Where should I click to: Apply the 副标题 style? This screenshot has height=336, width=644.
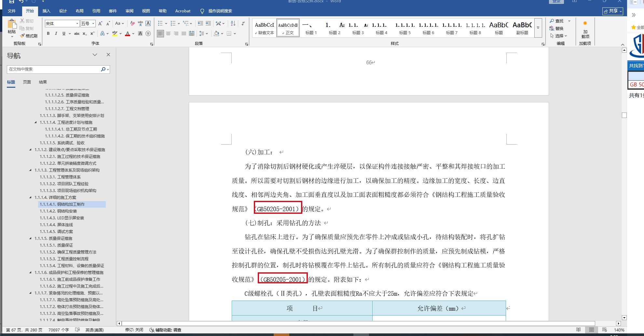522,28
